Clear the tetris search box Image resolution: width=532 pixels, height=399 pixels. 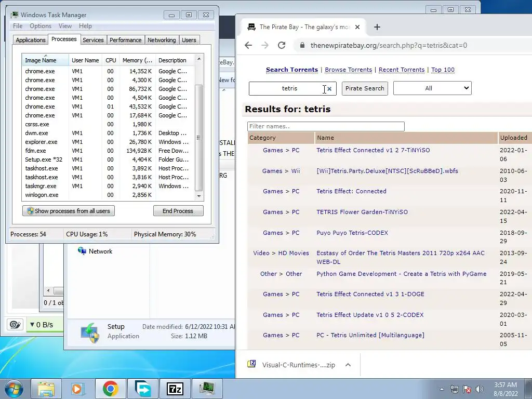click(329, 89)
